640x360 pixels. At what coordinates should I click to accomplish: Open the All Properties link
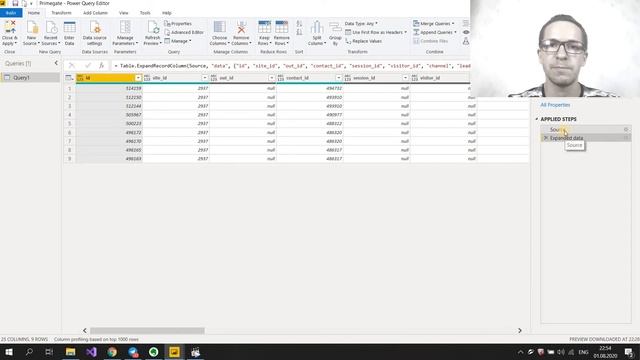tap(555, 105)
